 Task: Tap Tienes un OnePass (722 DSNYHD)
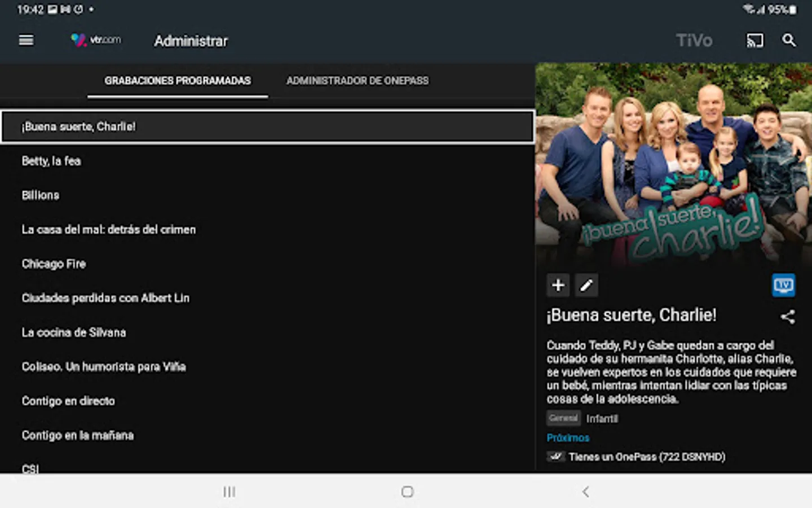point(647,457)
